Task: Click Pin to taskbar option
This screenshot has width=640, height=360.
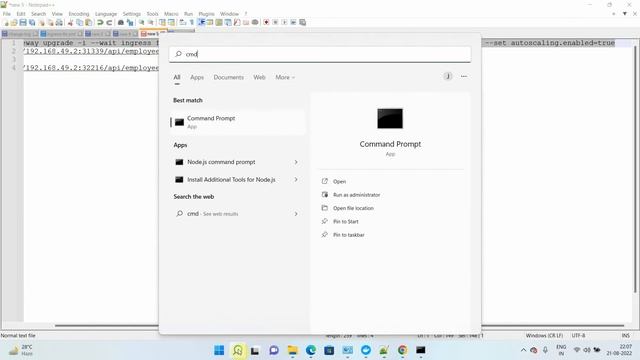Action: [x=349, y=235]
